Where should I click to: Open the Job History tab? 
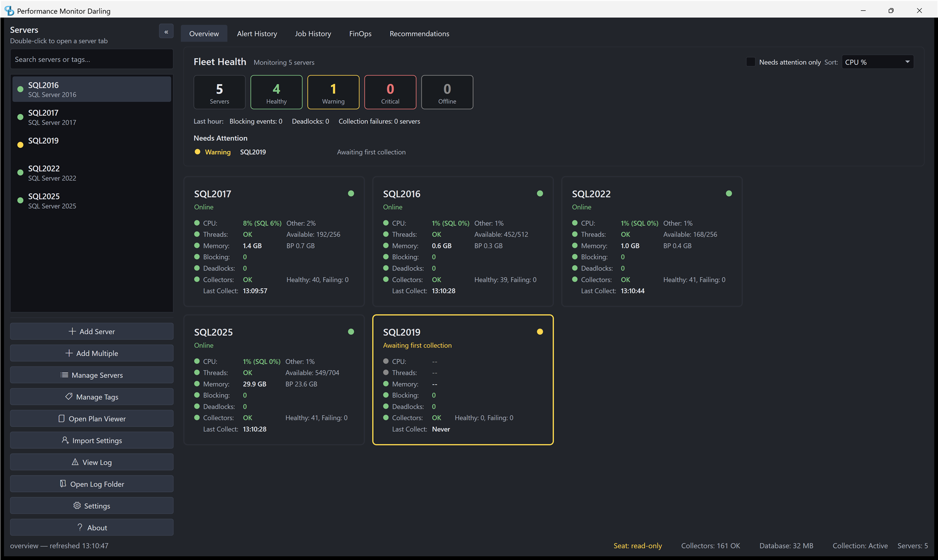point(313,33)
